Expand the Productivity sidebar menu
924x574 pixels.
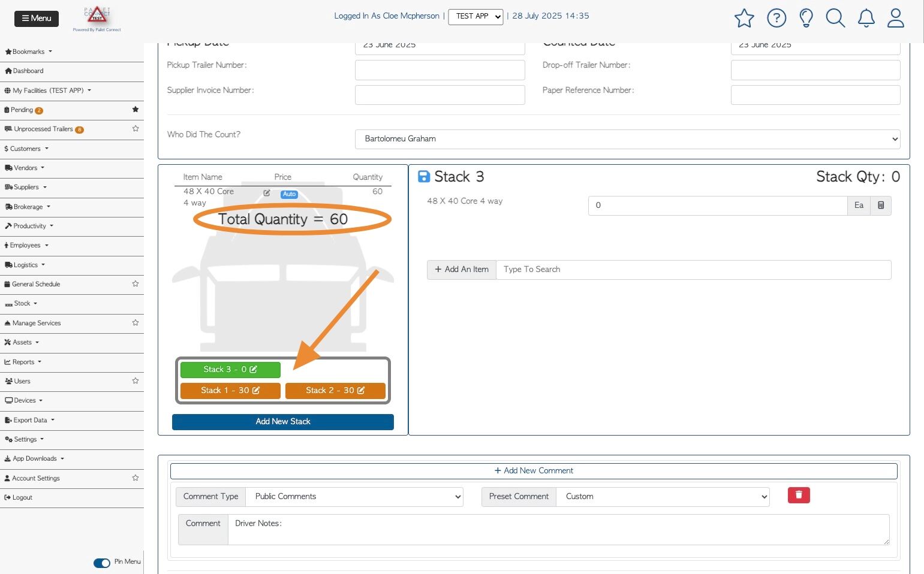pyautogui.click(x=29, y=226)
